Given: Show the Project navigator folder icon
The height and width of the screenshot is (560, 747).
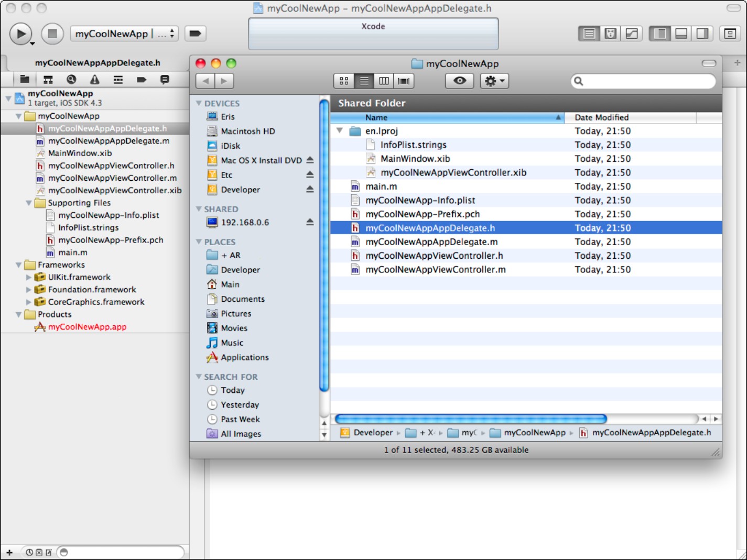Looking at the screenshot, I should click(x=25, y=80).
